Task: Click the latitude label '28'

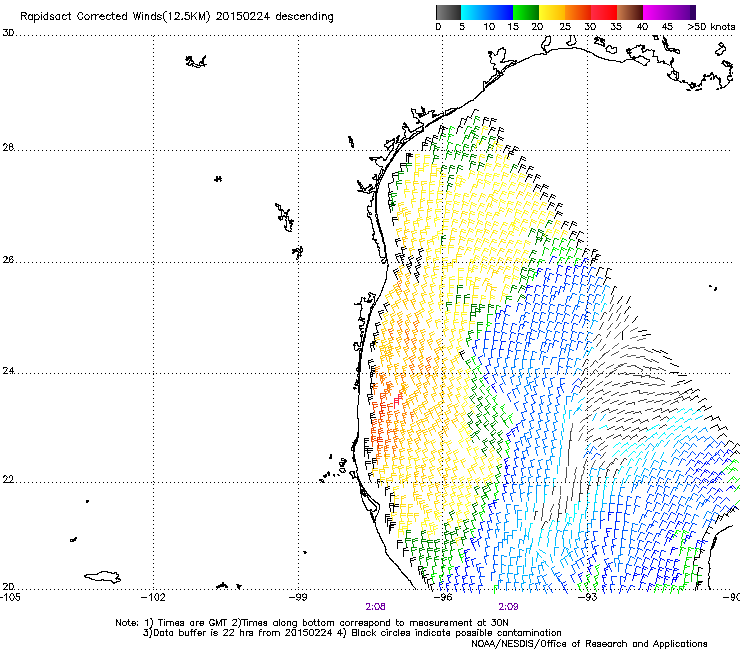Action: (8, 148)
